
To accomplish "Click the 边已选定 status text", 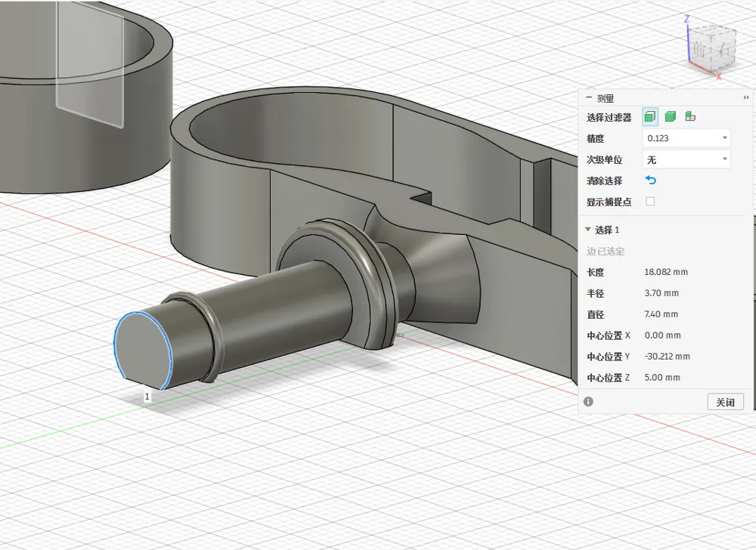I will coord(606,251).
